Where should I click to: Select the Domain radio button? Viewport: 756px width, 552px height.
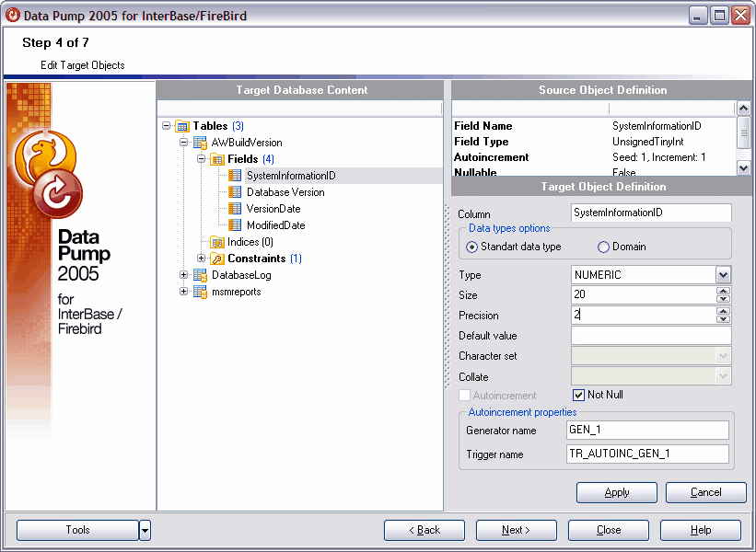tap(603, 247)
